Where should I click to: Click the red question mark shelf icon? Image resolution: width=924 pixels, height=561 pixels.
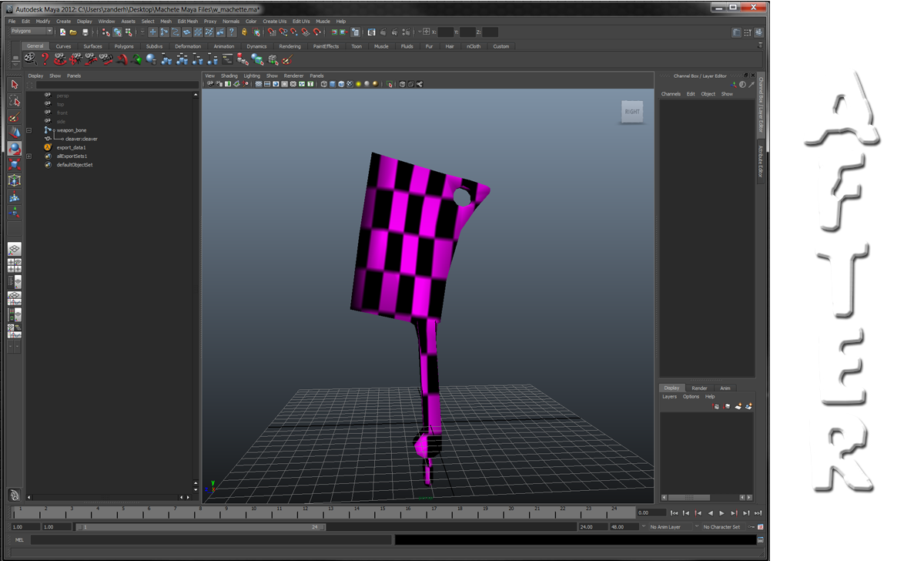[x=45, y=59]
